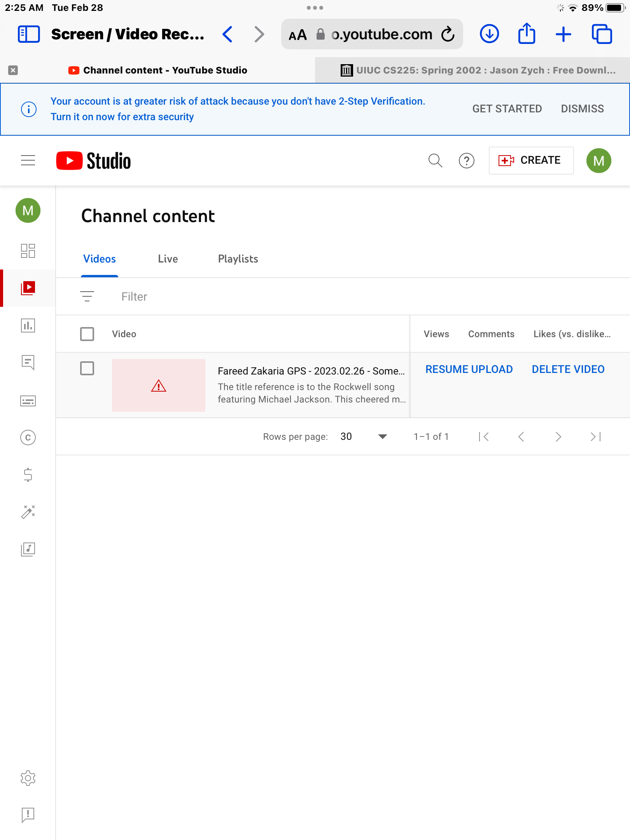Click RESUME UPLOAD for the video
Viewport: 630px width, 840px height.
469,369
